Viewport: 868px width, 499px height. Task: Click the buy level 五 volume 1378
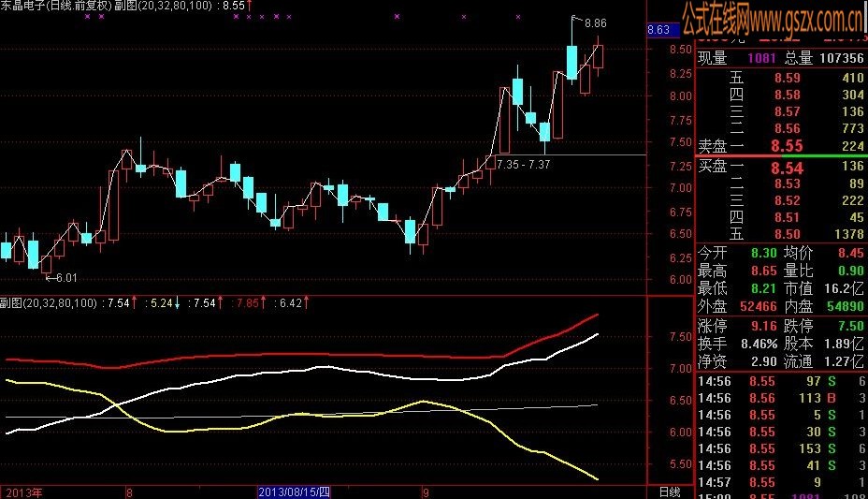848,234
